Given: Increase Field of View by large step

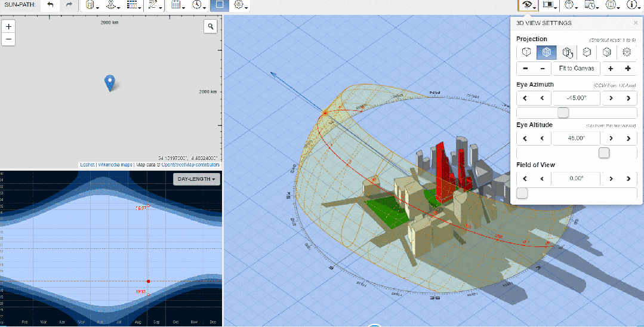Looking at the screenshot, I should (x=628, y=178).
